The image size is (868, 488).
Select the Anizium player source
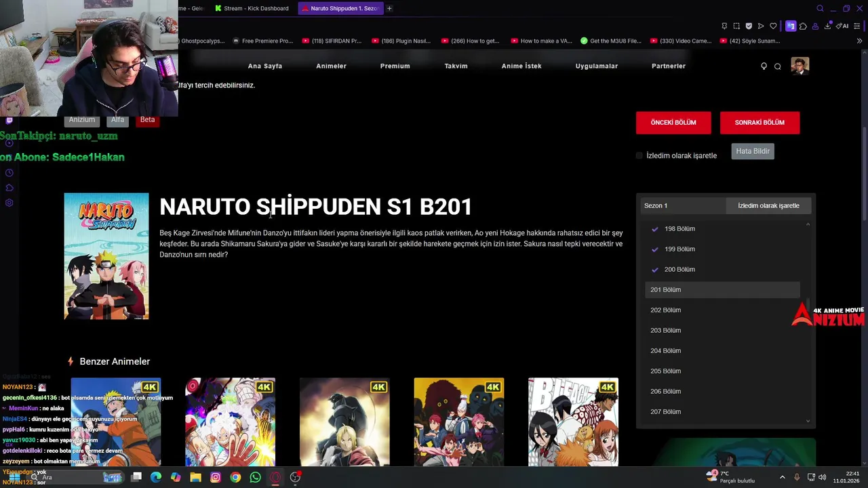[x=82, y=120]
